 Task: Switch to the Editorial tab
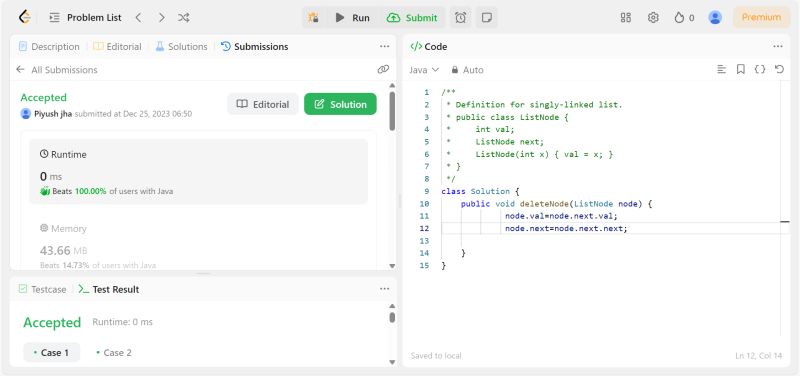click(117, 46)
